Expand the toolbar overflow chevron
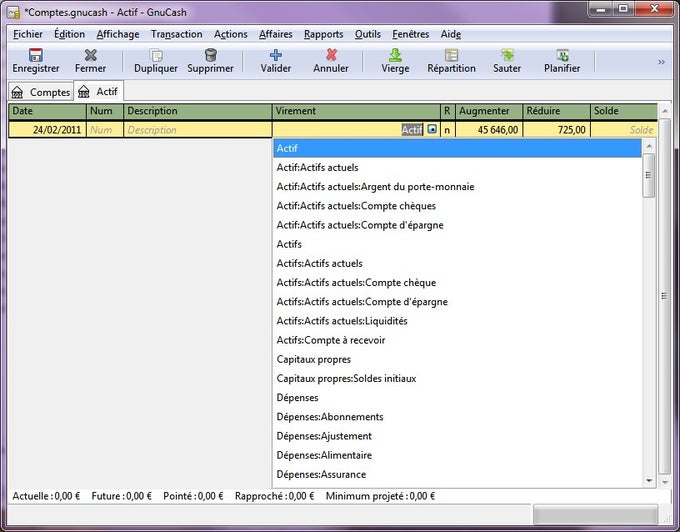Viewport: 680px width, 532px height. pyautogui.click(x=661, y=62)
